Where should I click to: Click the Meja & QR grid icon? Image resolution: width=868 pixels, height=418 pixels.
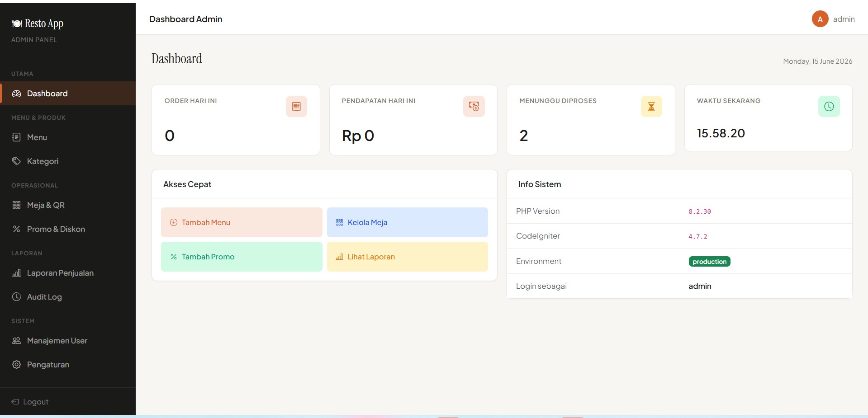(16, 205)
